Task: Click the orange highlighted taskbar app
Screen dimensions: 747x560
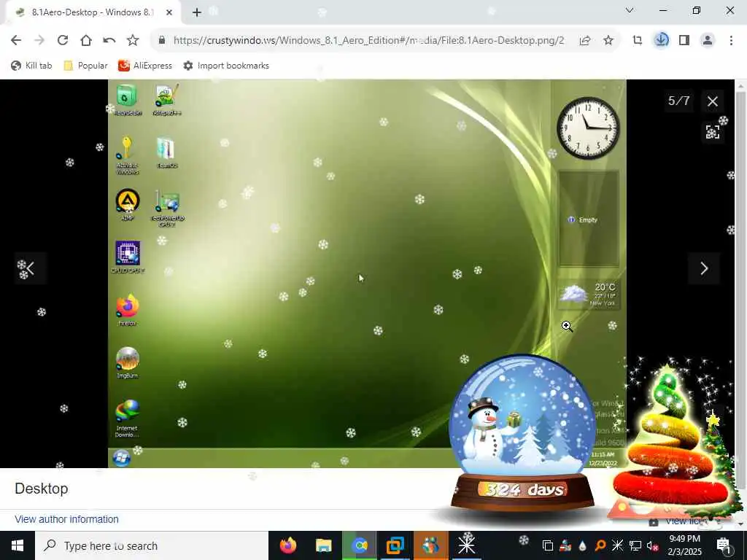Action: (x=430, y=545)
